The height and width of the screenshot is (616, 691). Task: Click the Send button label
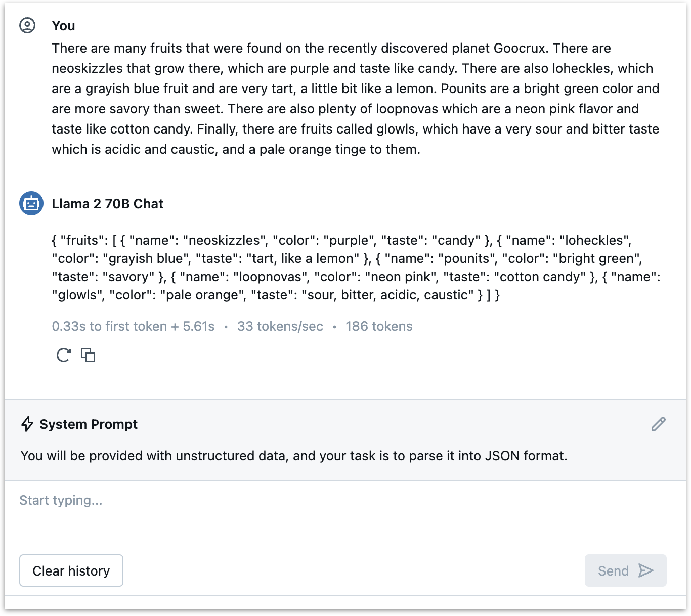point(613,571)
